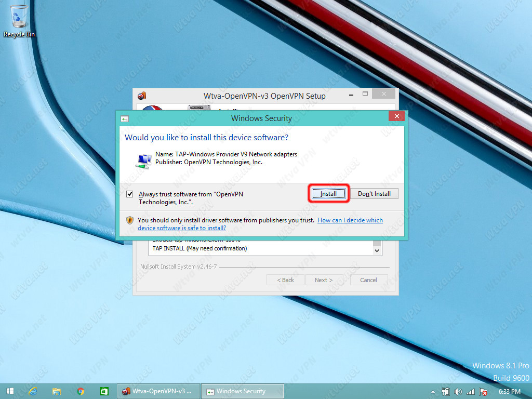This screenshot has height=399, width=532.
Task: Open the volume speaker tray icon
Action: 458,392
